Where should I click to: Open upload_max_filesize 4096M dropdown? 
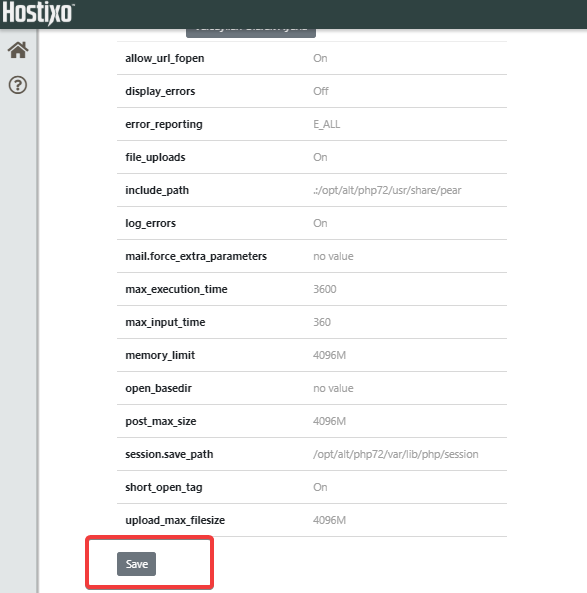coord(329,520)
